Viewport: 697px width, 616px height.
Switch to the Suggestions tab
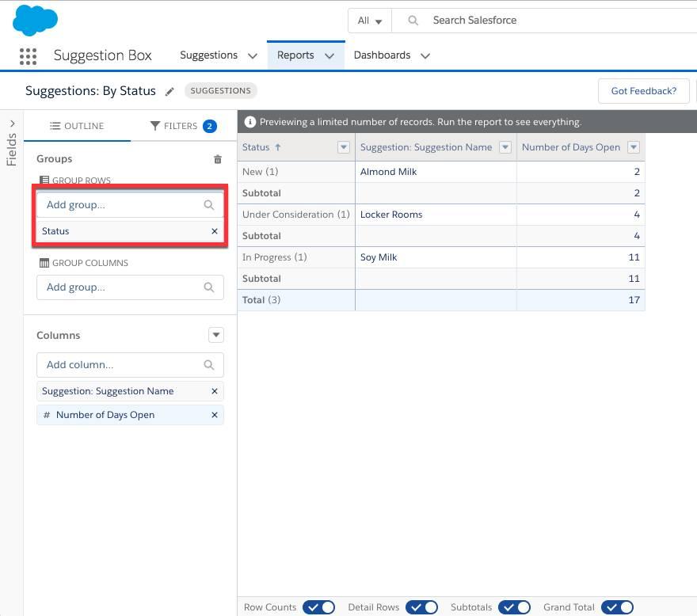[208, 55]
